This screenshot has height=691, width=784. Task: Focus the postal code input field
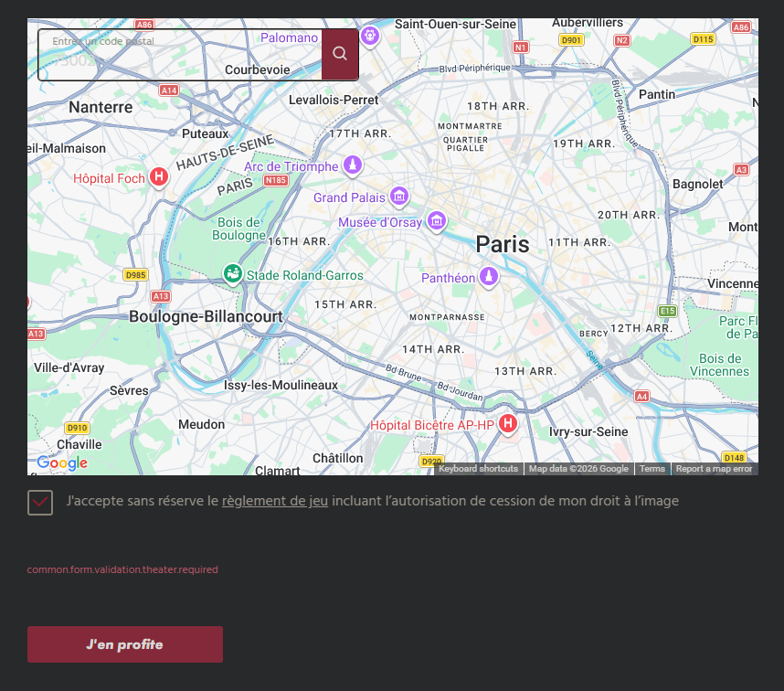pyautogui.click(x=180, y=54)
